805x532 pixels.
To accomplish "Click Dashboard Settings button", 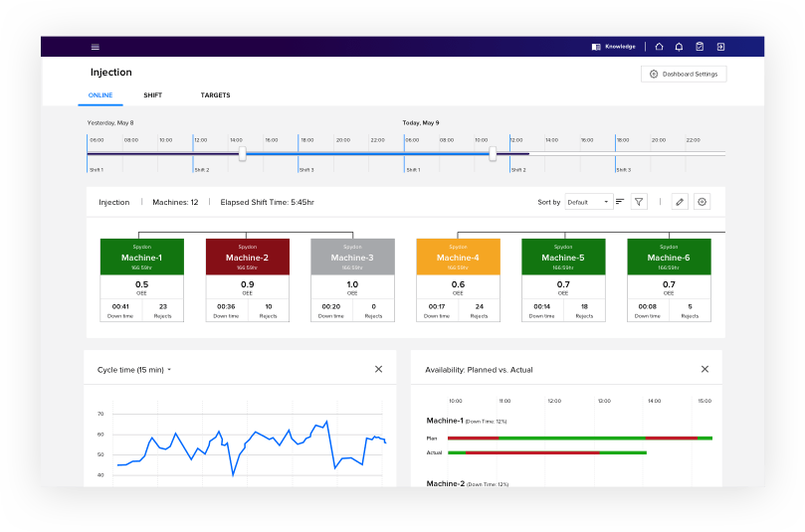I will pyautogui.click(x=684, y=74).
